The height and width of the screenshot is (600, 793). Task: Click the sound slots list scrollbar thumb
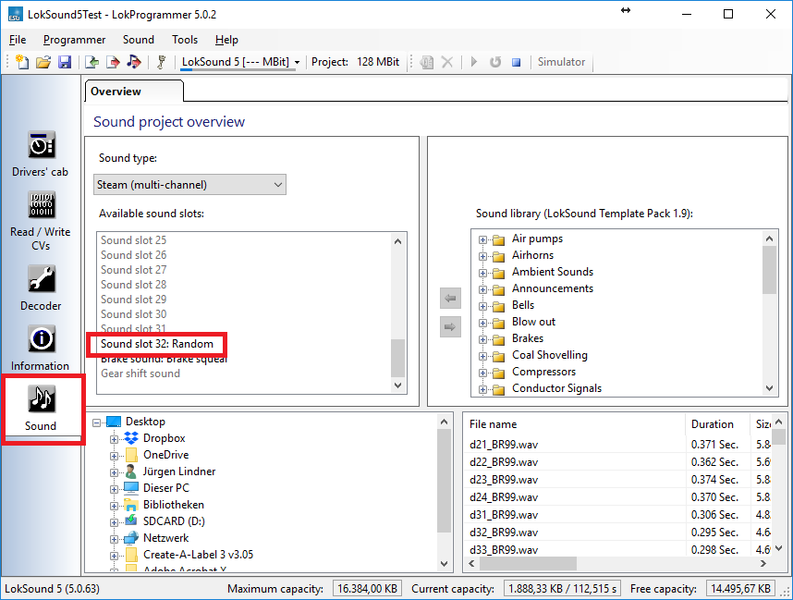pyautogui.click(x=398, y=358)
